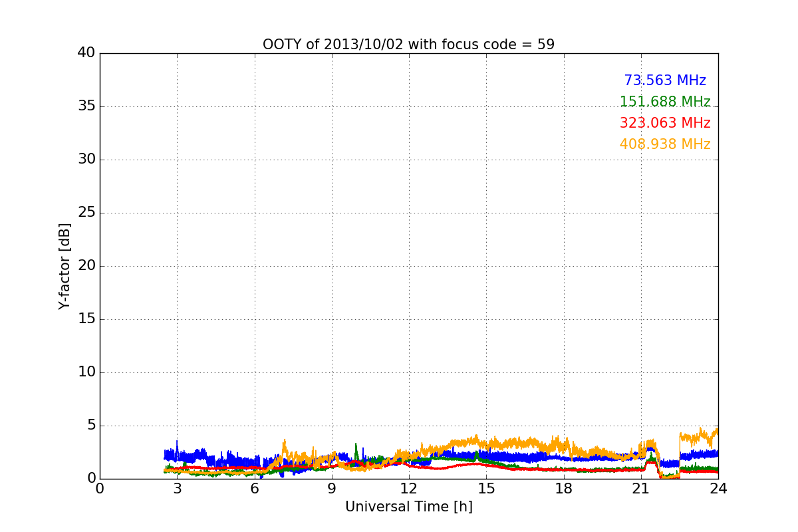Click x-axis tick label 15
The height and width of the screenshot is (532, 798).
click(x=486, y=489)
